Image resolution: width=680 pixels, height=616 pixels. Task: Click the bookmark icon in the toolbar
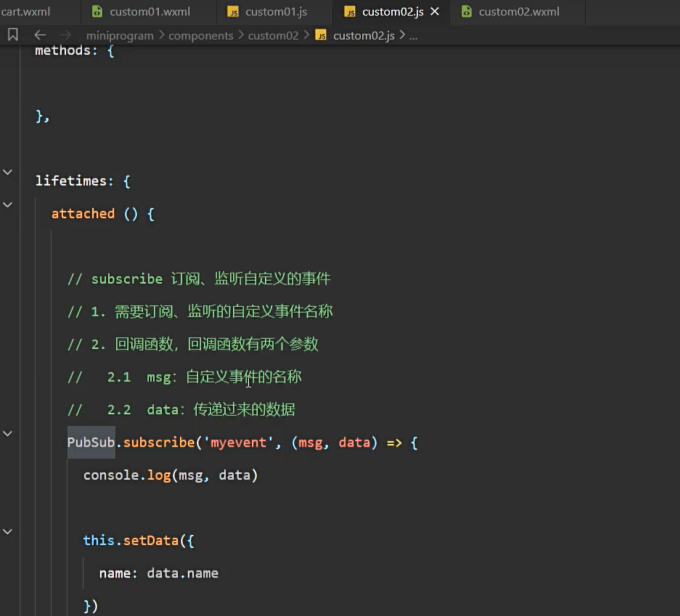(x=13, y=35)
